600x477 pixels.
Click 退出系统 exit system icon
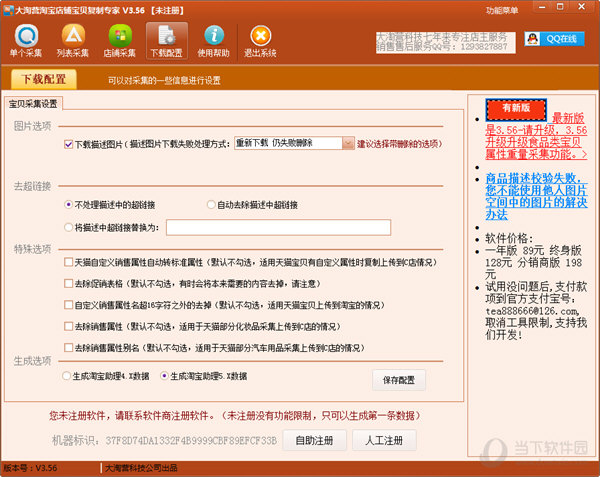point(261,41)
